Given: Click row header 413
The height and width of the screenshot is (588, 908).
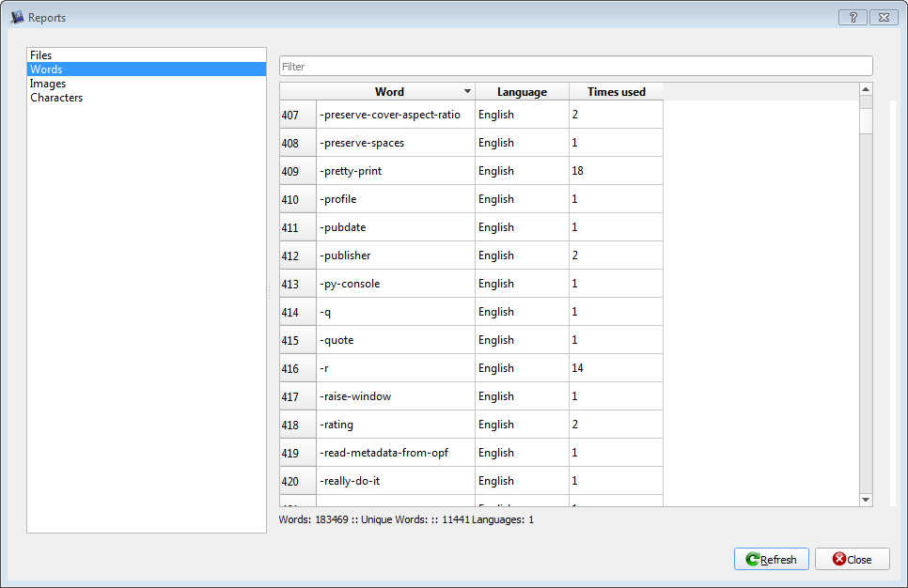Looking at the screenshot, I should point(298,284).
